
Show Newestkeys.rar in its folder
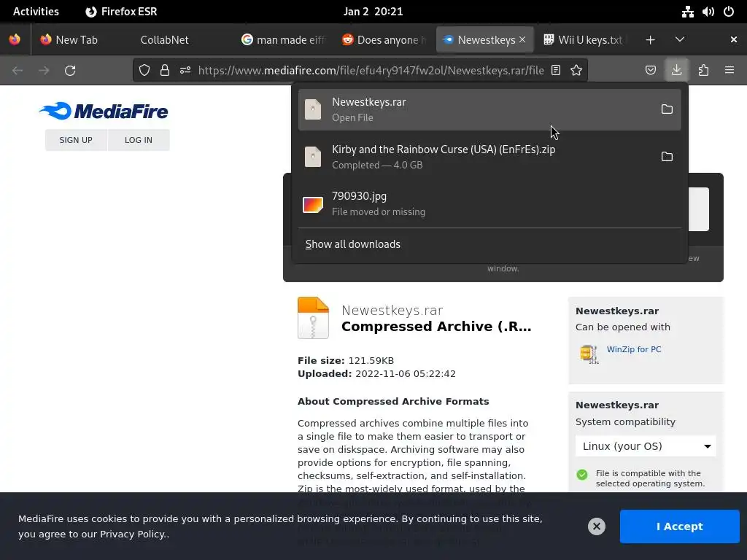667,109
